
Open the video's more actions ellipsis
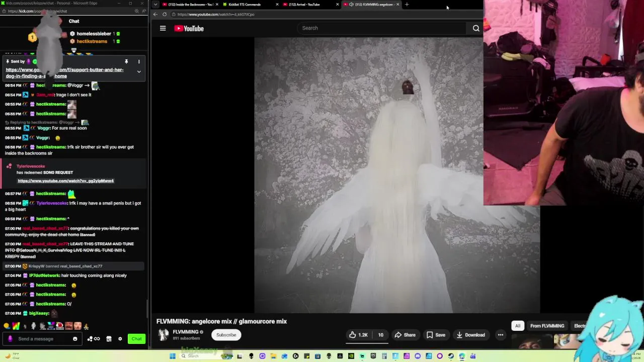(500, 335)
